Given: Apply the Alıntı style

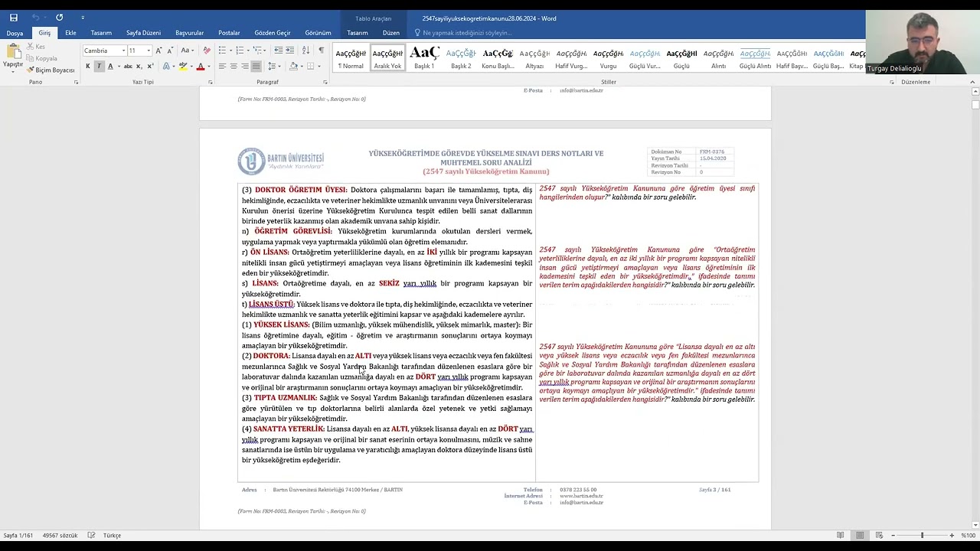Looking at the screenshot, I should click(x=718, y=58).
